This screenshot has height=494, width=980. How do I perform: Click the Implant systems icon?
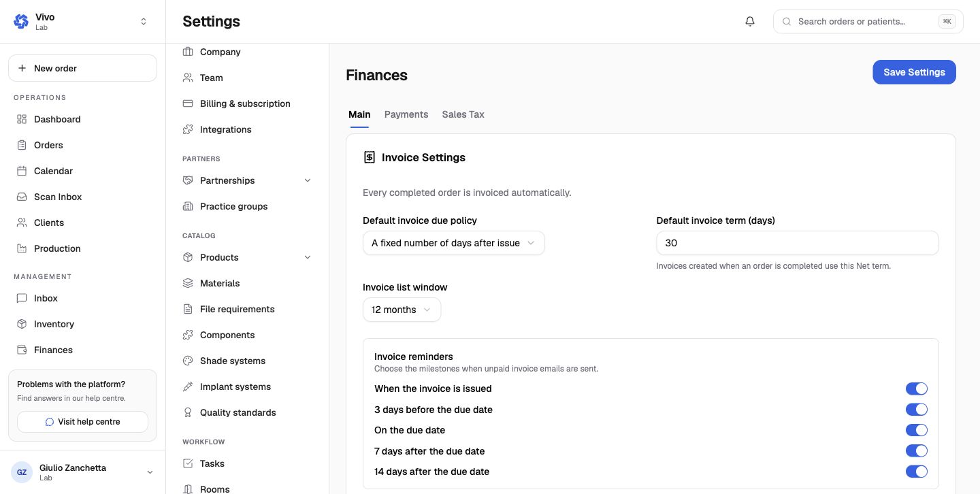pos(188,386)
